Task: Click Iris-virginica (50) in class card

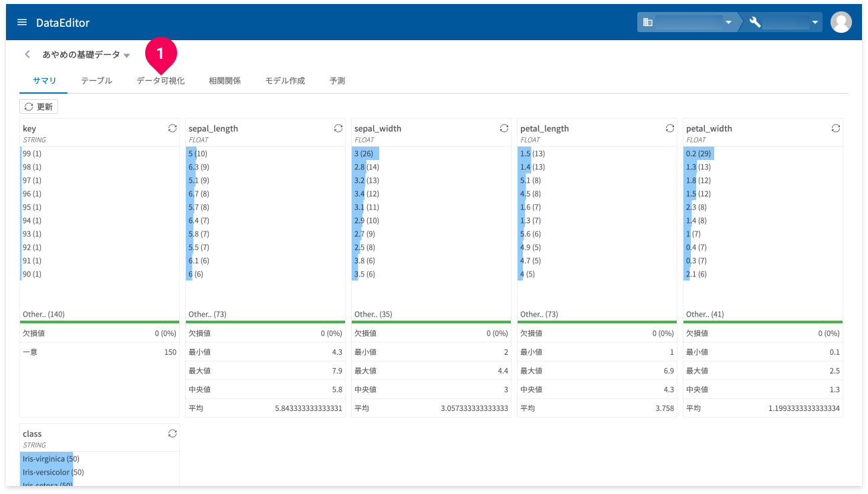Action: tap(99, 459)
